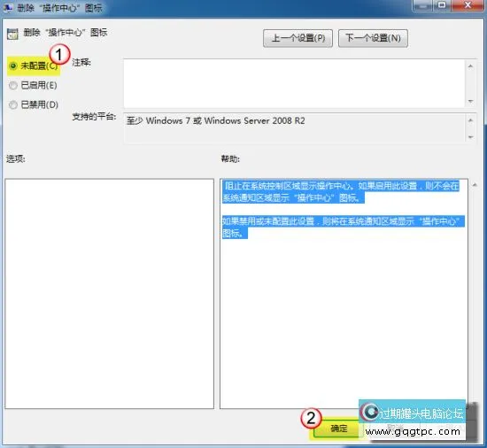Click the second help paragraph about 禁用或未配置
The image size is (487, 448).
tap(344, 227)
